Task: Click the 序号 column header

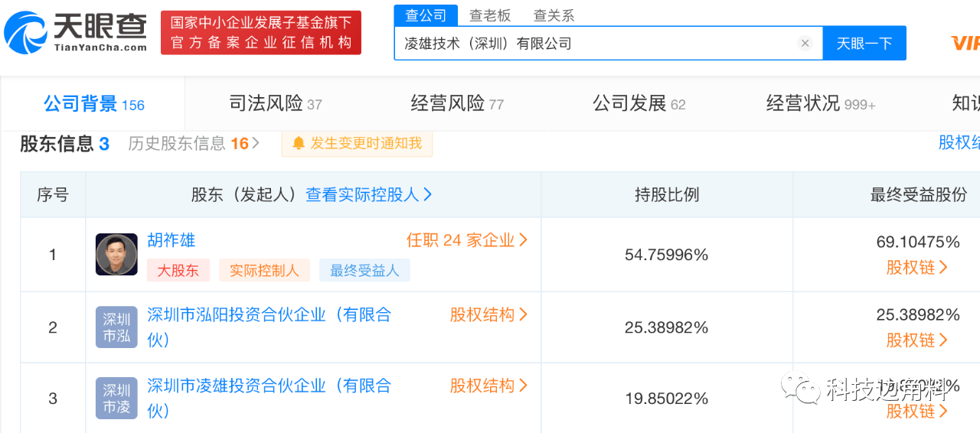Action: click(x=53, y=195)
